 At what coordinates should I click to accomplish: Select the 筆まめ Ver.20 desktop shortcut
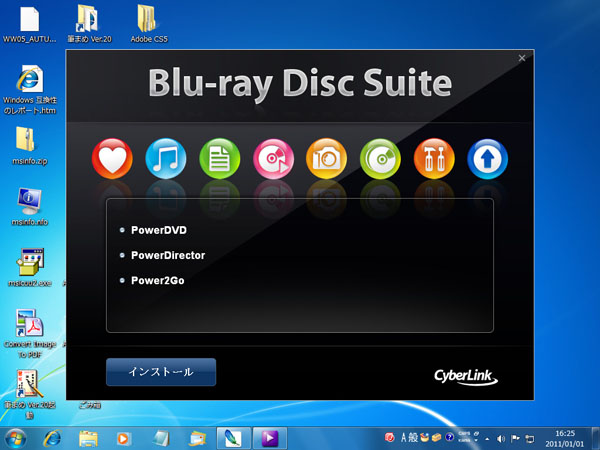[89, 24]
